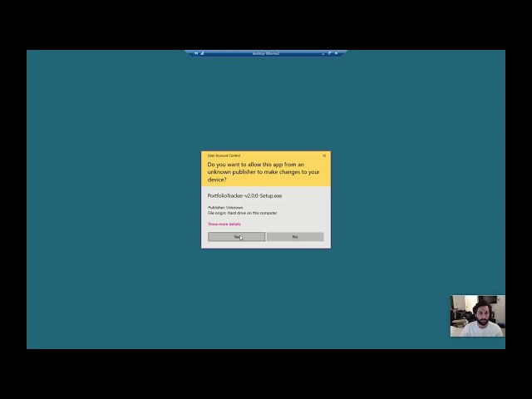Viewport: 532px width, 399px height.
Task: Click the remote desktop host name label
Action: click(x=266, y=53)
